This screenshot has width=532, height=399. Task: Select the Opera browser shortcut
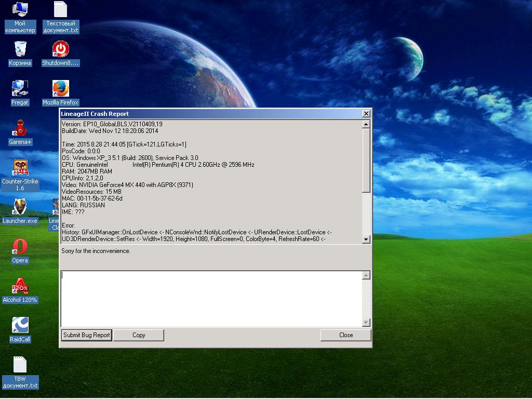point(20,251)
